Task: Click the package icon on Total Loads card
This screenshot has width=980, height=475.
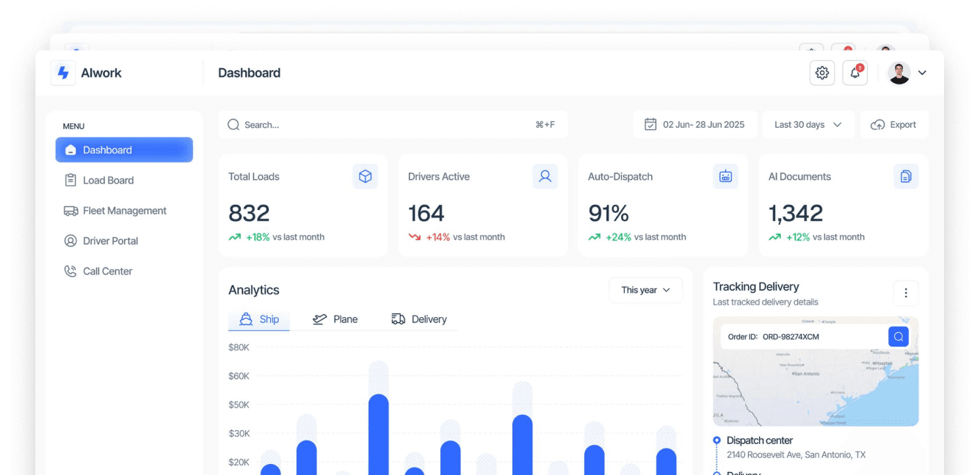Action: (366, 176)
